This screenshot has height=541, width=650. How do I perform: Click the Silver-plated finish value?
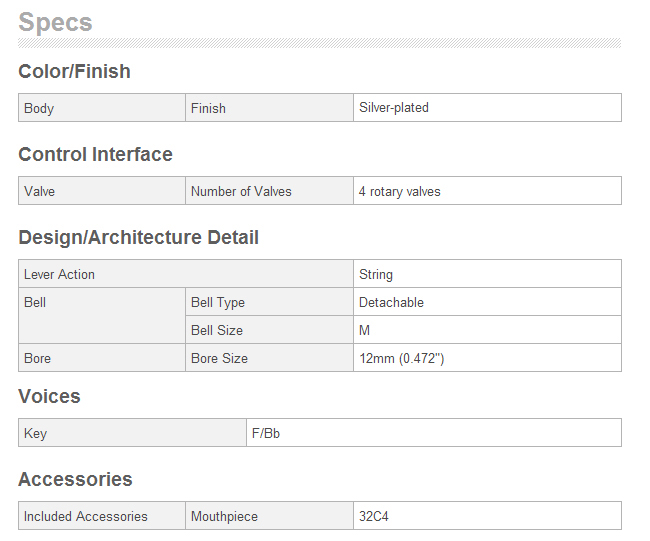pyautogui.click(x=393, y=107)
